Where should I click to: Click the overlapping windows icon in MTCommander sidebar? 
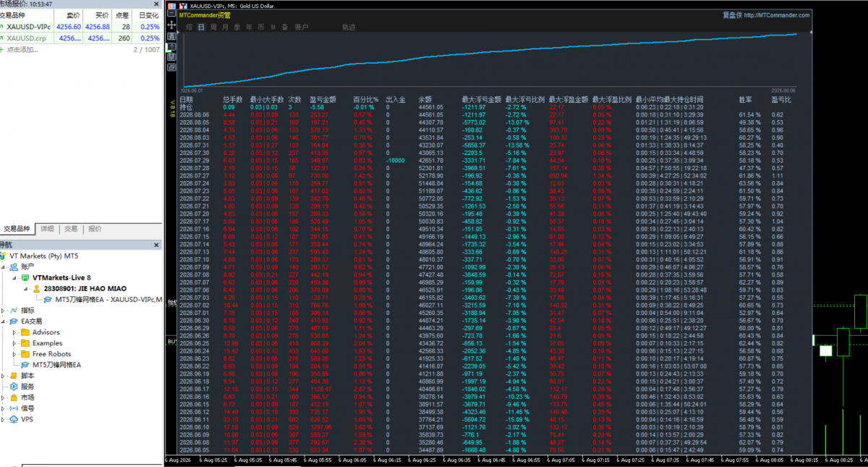[171, 67]
